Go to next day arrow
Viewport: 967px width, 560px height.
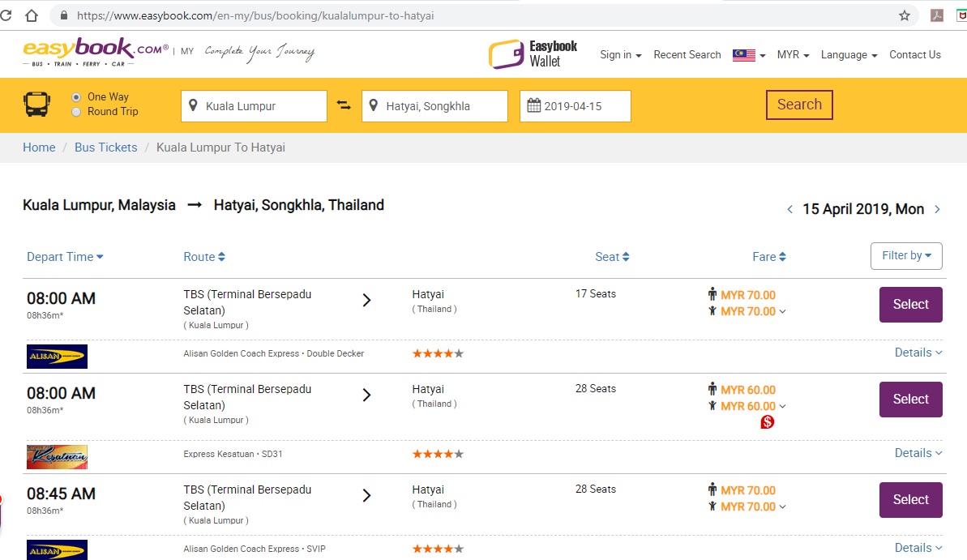pyautogui.click(x=937, y=209)
